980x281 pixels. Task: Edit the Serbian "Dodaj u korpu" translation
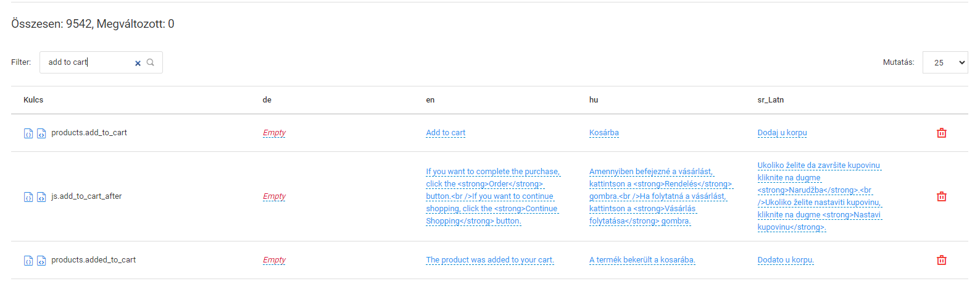(x=782, y=133)
